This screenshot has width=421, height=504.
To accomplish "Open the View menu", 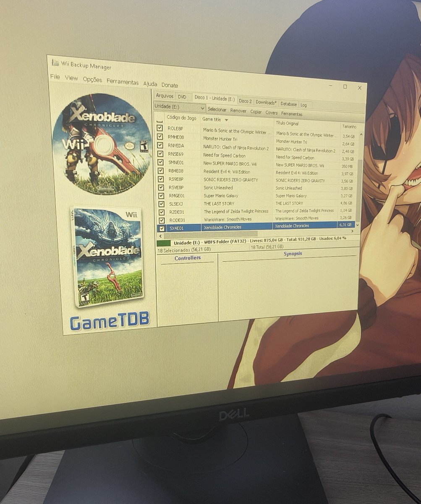I will pos(71,78).
